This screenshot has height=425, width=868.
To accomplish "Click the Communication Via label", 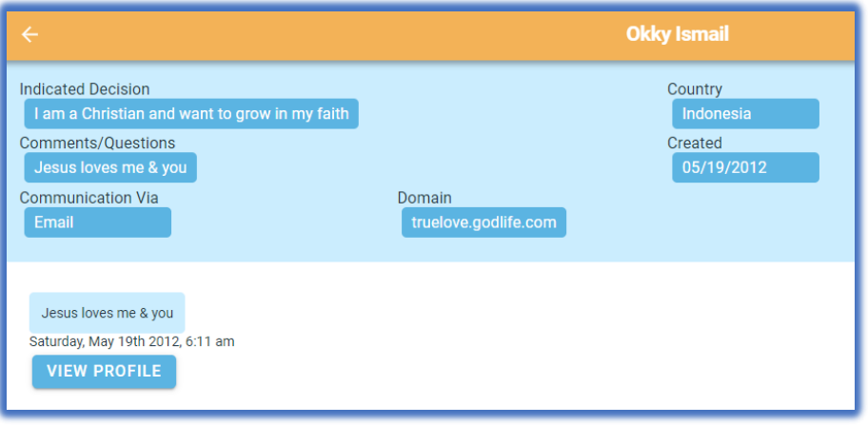I will pos(89,198).
